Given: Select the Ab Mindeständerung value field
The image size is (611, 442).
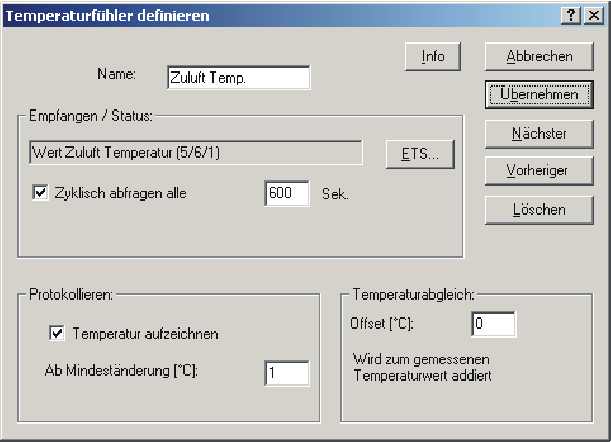Looking at the screenshot, I should [287, 373].
